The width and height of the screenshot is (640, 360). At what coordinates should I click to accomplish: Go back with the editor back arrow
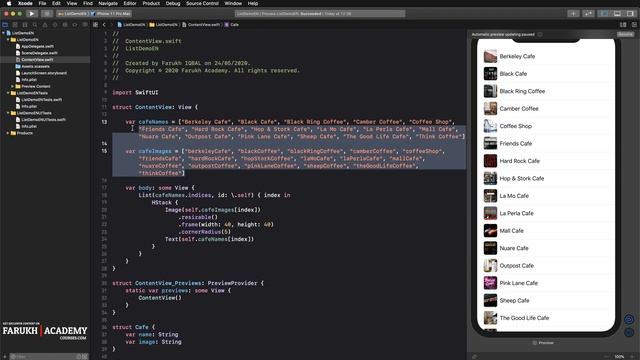[x=104, y=24]
